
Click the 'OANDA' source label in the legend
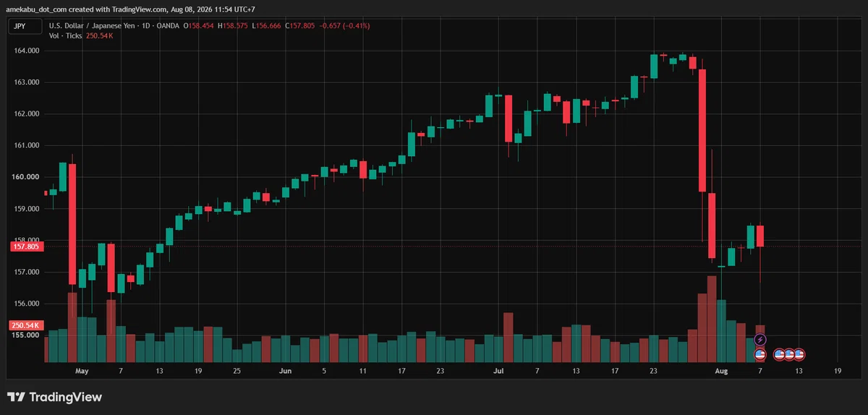coord(167,26)
